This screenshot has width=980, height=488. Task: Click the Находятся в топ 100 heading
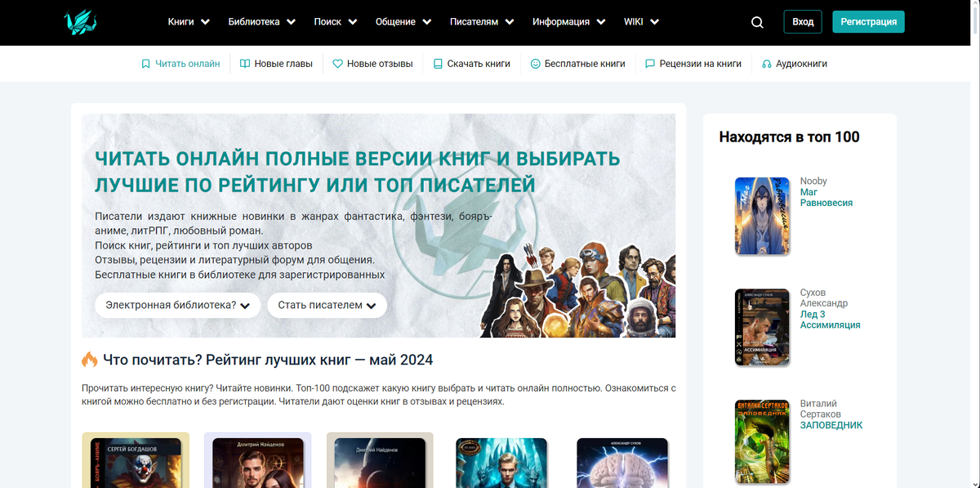[x=789, y=137]
